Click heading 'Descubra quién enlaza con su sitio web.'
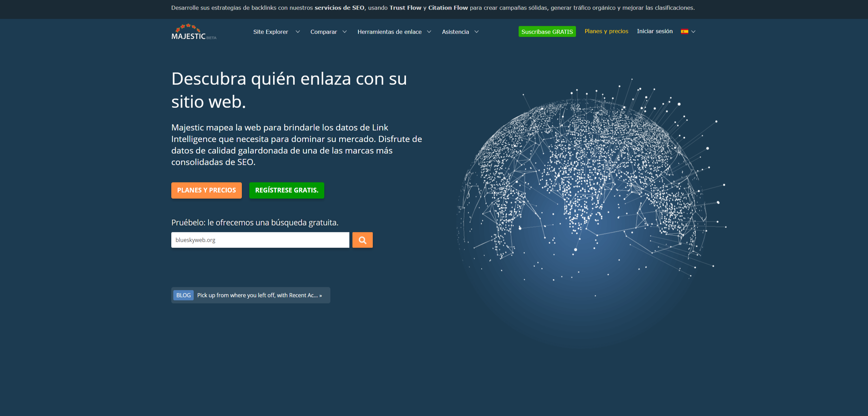This screenshot has height=416, width=868. point(289,90)
